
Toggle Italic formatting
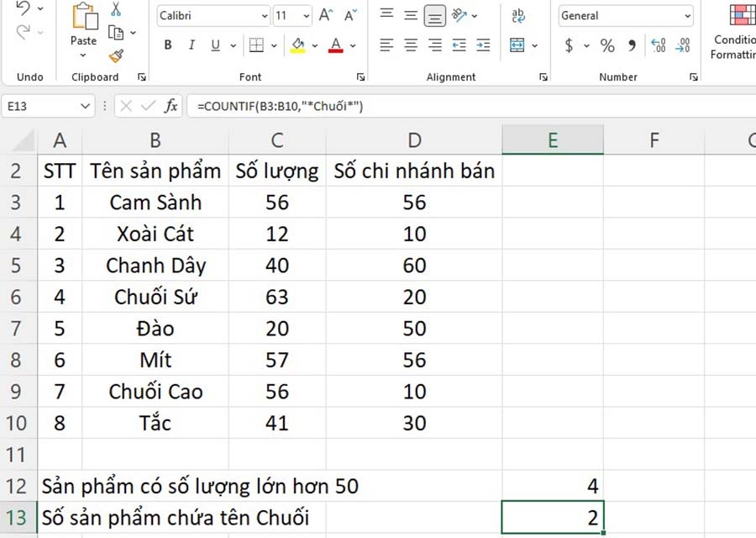coord(192,45)
